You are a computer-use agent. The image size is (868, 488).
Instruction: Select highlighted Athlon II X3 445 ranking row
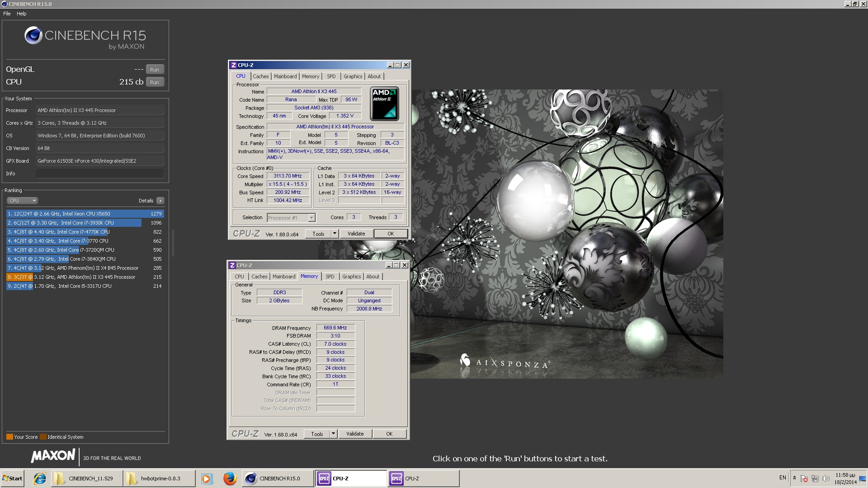click(85, 277)
